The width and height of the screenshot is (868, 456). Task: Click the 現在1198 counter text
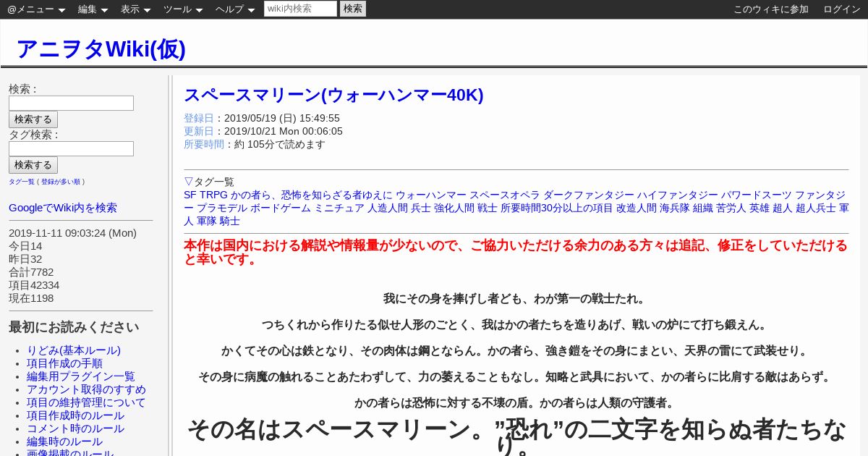31,298
